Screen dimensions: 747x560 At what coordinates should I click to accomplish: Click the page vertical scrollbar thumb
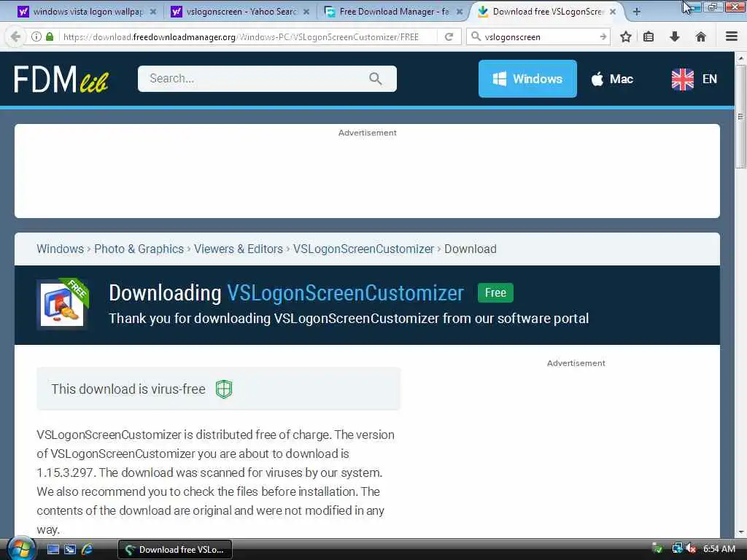pyautogui.click(x=740, y=117)
